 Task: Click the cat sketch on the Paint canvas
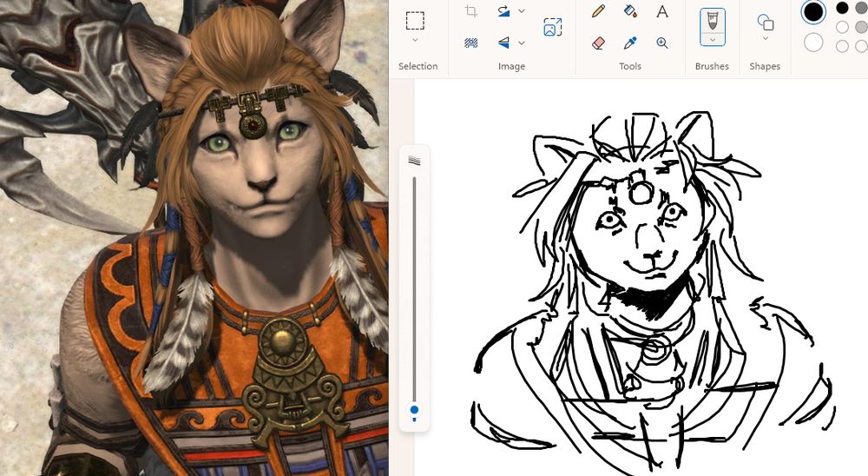(x=654, y=294)
